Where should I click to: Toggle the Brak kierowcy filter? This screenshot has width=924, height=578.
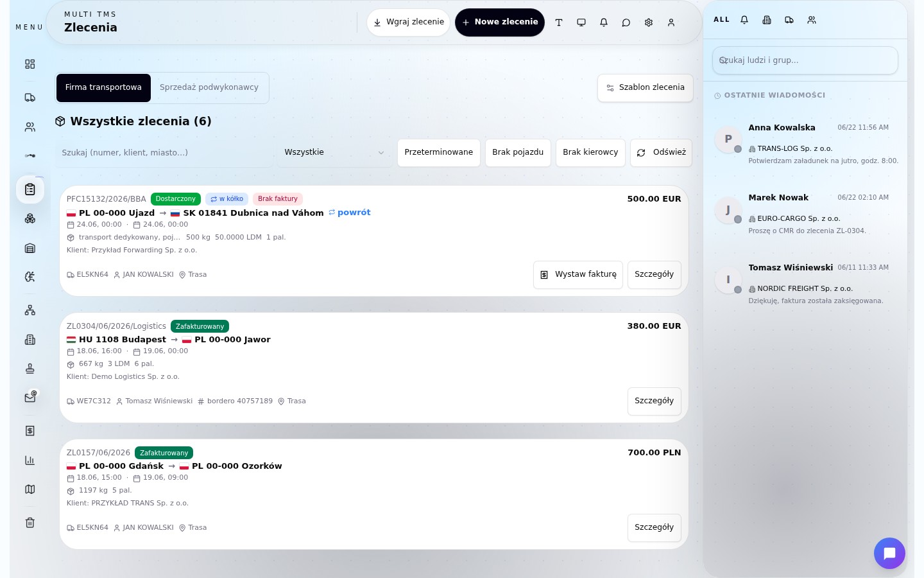590,153
